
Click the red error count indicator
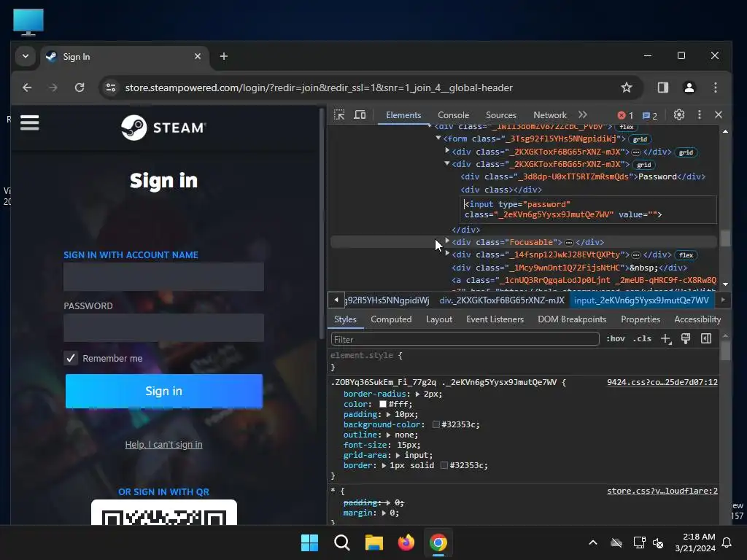coord(625,115)
